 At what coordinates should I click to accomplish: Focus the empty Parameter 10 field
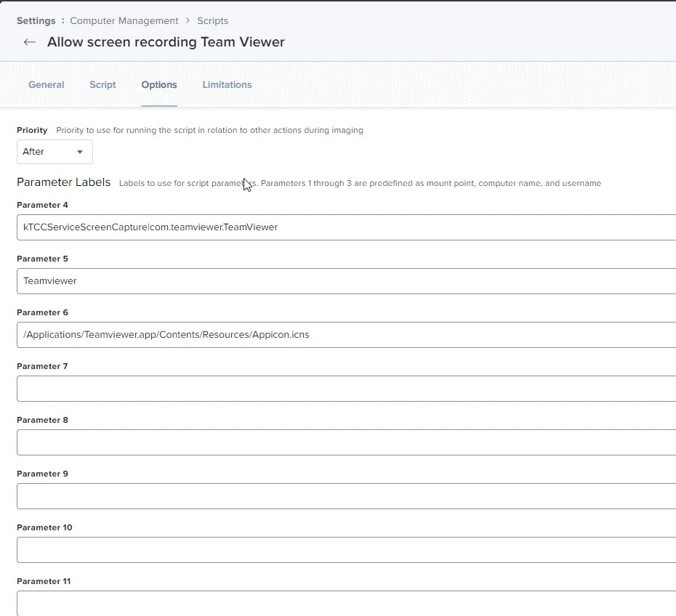(x=346, y=550)
